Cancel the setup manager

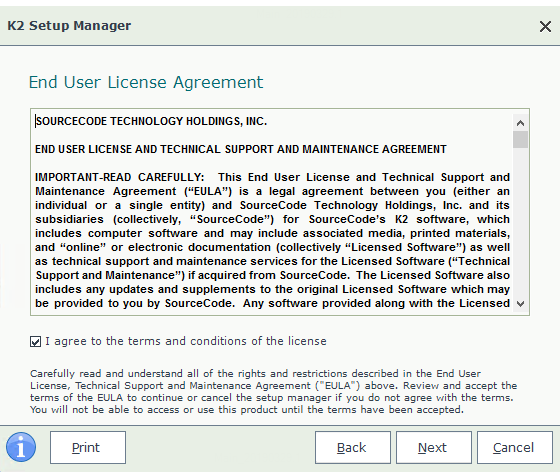tap(515, 447)
